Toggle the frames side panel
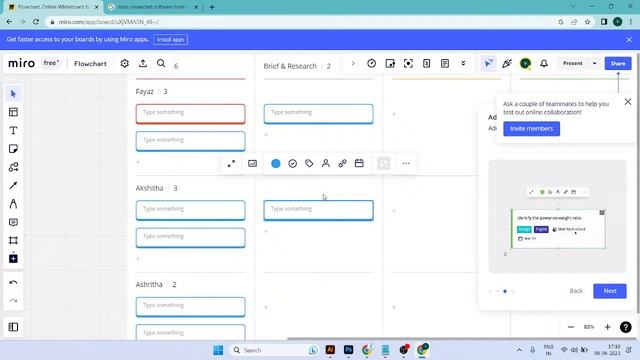The width and height of the screenshot is (640, 360). click(x=13, y=327)
